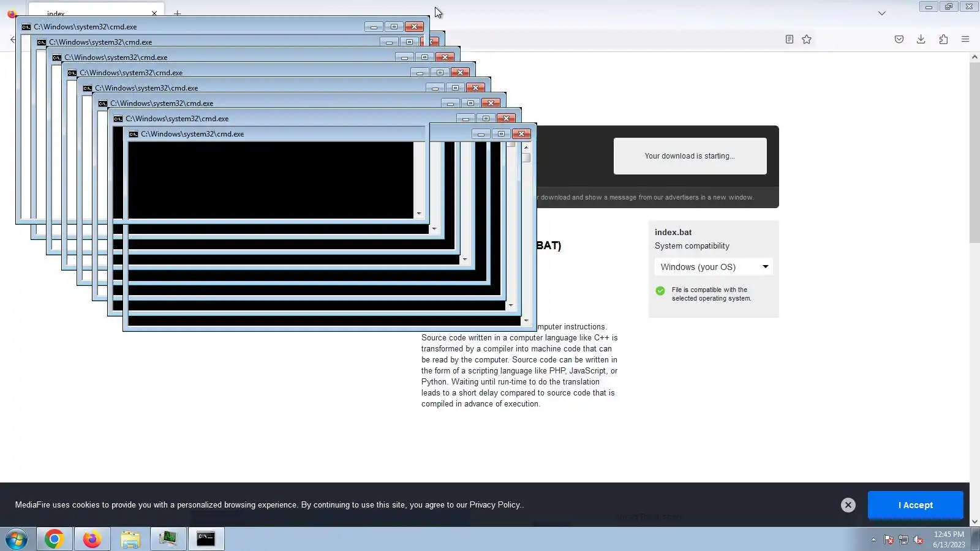Viewport: 980px width, 551px height.
Task: Click the frontmost cmd.exe title bar icon
Action: click(134, 134)
